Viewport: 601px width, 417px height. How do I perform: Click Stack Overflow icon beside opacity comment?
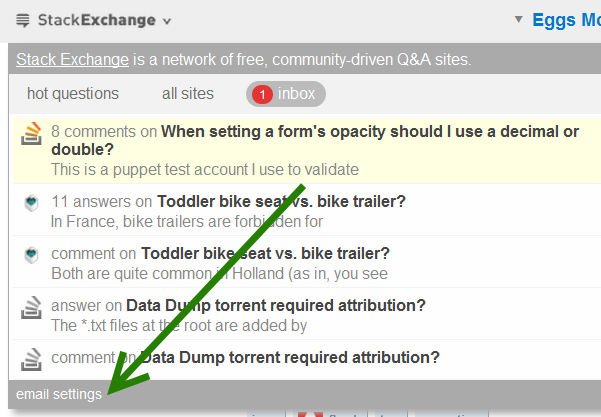click(x=30, y=133)
